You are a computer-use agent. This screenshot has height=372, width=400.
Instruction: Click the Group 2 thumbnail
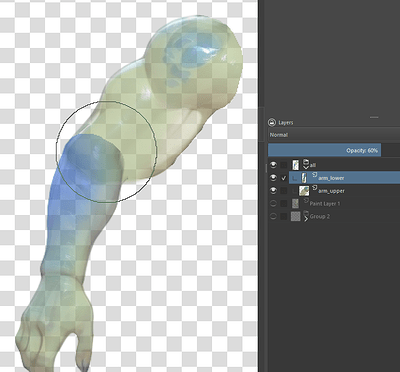tap(296, 217)
